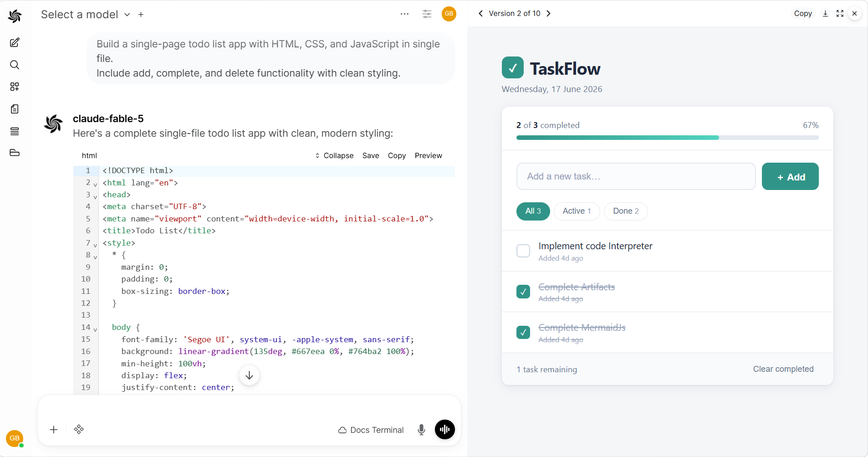Open integrations tools icon in message box
The height and width of the screenshot is (457, 868).
pyautogui.click(x=79, y=430)
